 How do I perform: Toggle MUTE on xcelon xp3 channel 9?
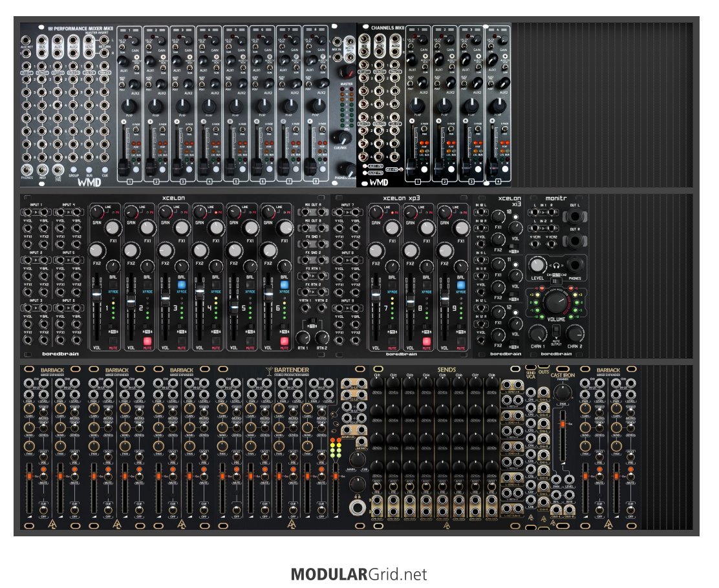(461, 341)
